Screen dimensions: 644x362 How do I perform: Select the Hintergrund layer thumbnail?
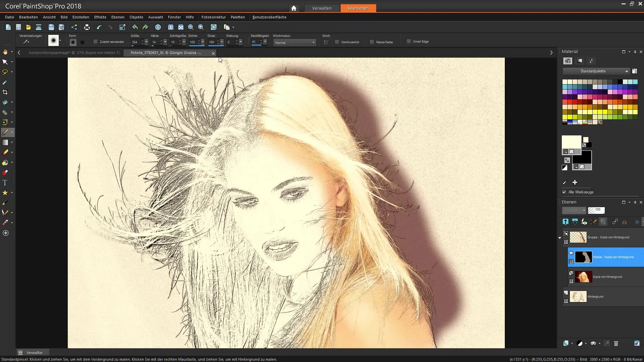pos(578,297)
